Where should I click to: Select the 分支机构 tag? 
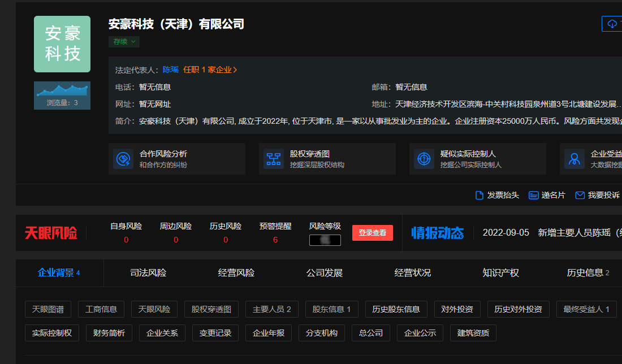(x=322, y=333)
